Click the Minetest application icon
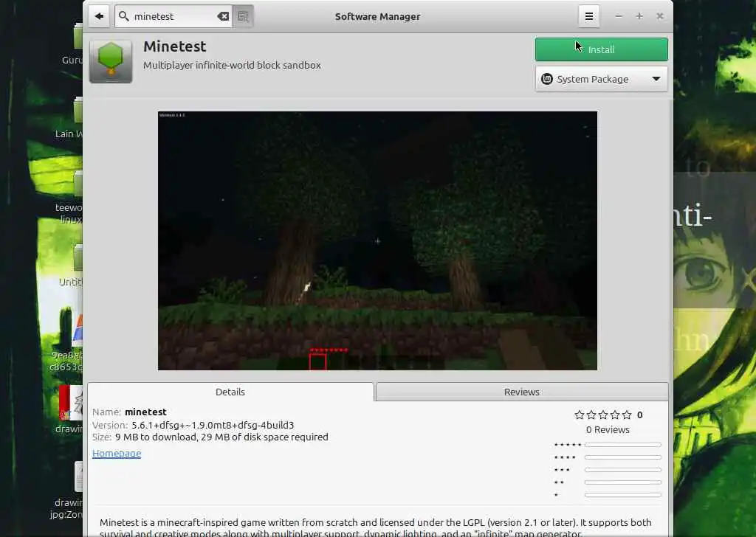 tap(111, 61)
